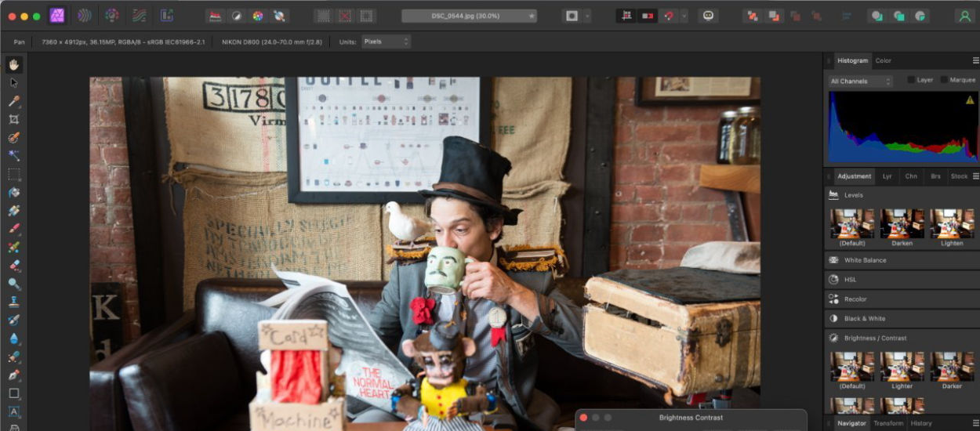Open the All Channels dropdown
The image size is (980, 431).
[x=861, y=81]
